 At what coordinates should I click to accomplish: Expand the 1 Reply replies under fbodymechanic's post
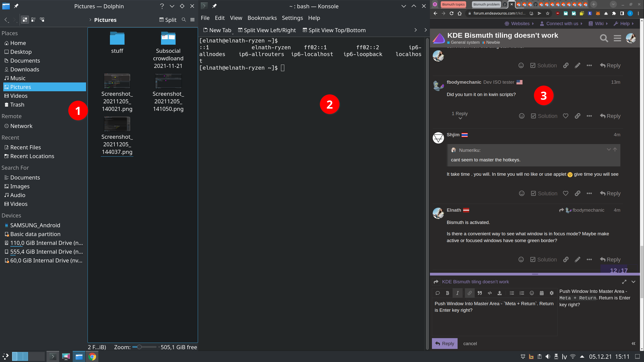[460, 115]
